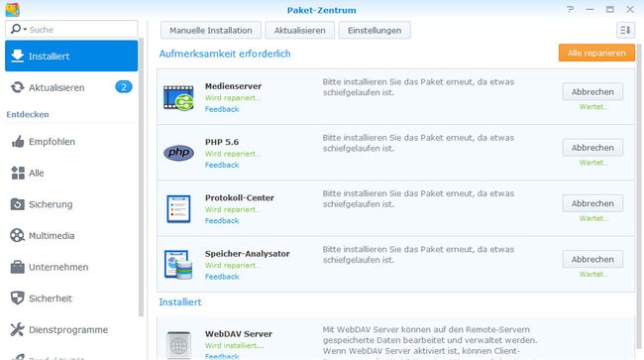Screen dimensions: 644x360
Task: Click the refresh arrows Aktualisieren sidebar icon
Action: click(17, 87)
